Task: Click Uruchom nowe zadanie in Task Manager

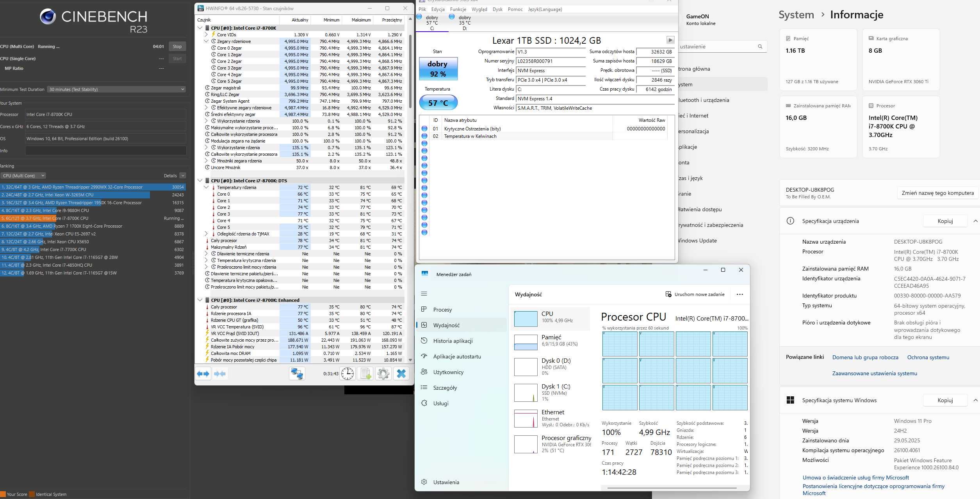Action: pos(695,294)
